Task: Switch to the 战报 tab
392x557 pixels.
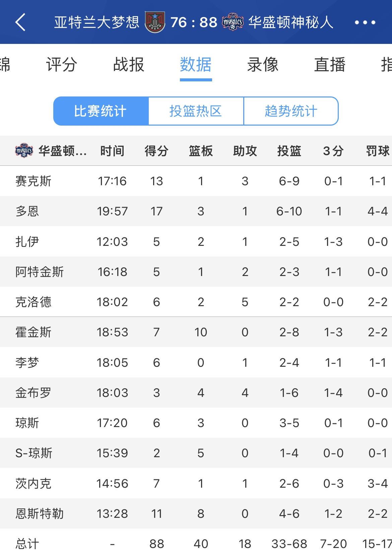Action: click(129, 64)
